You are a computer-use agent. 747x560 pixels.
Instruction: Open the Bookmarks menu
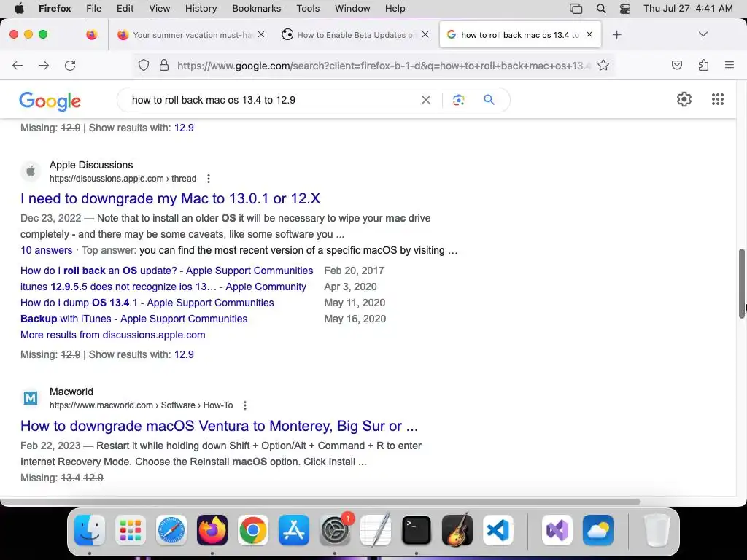(x=256, y=8)
